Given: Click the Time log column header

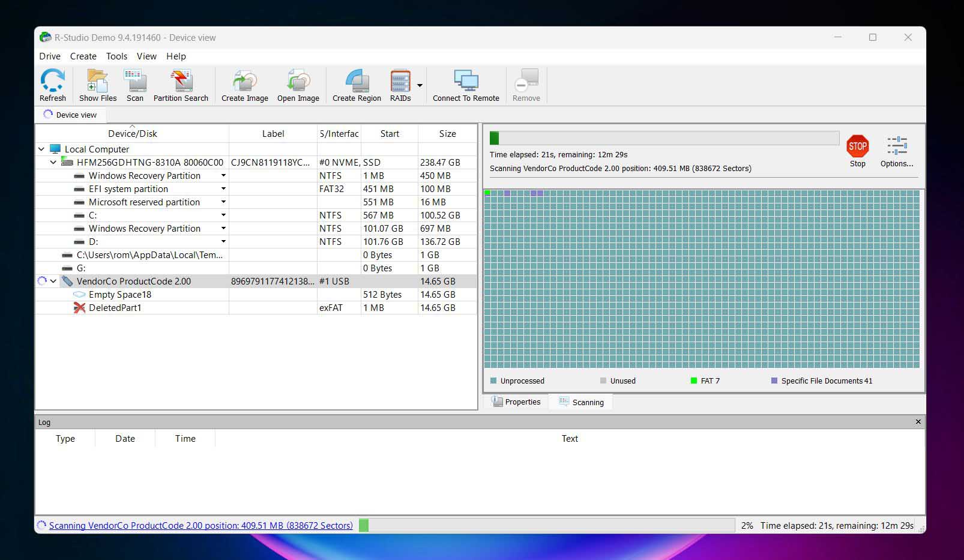Looking at the screenshot, I should 185,439.
